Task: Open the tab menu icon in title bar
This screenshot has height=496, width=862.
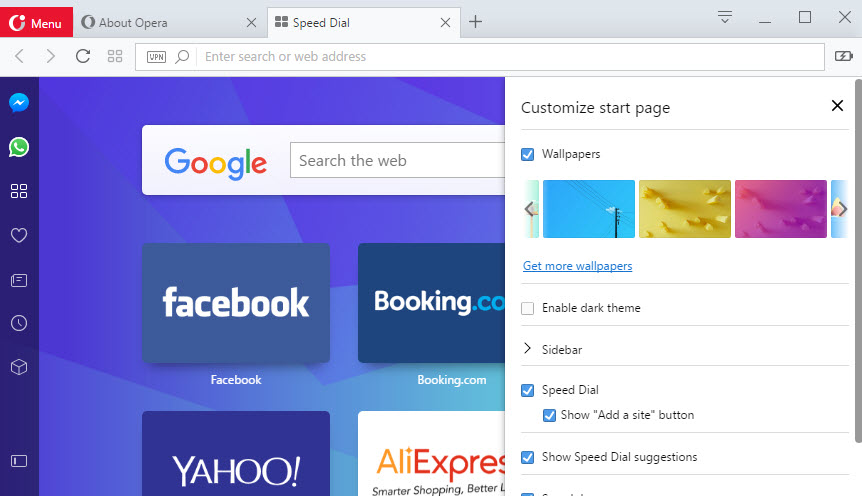Action: coord(725,16)
